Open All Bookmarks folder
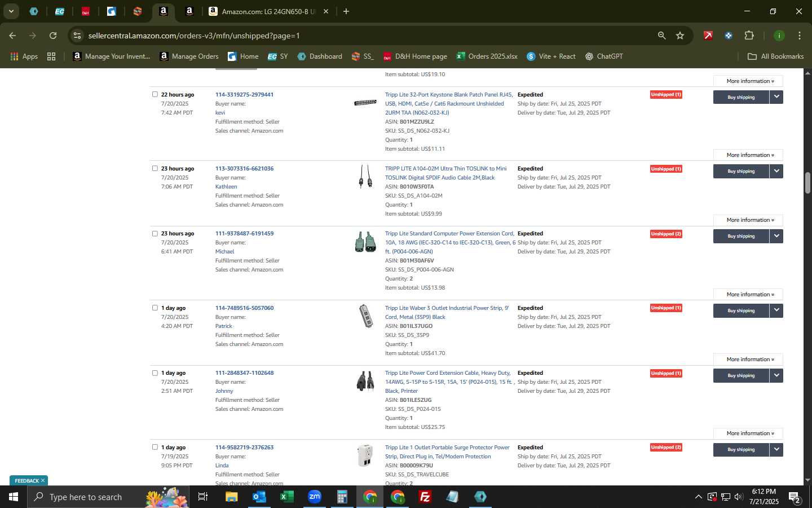The width and height of the screenshot is (812, 508). 775,56
